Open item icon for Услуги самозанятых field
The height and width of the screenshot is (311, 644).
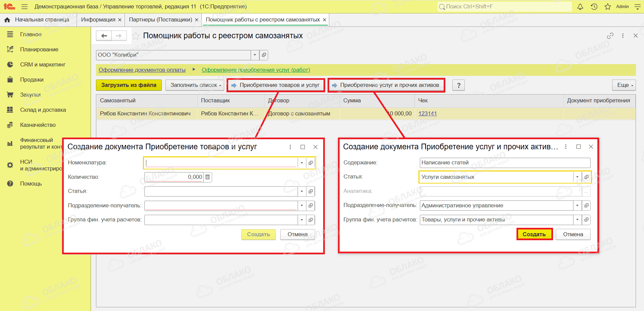coord(586,177)
